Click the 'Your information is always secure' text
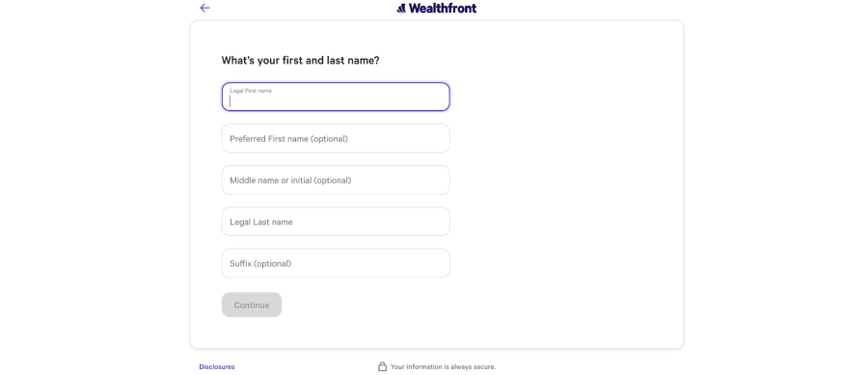Screen dimensions: 868x375 coord(444,366)
